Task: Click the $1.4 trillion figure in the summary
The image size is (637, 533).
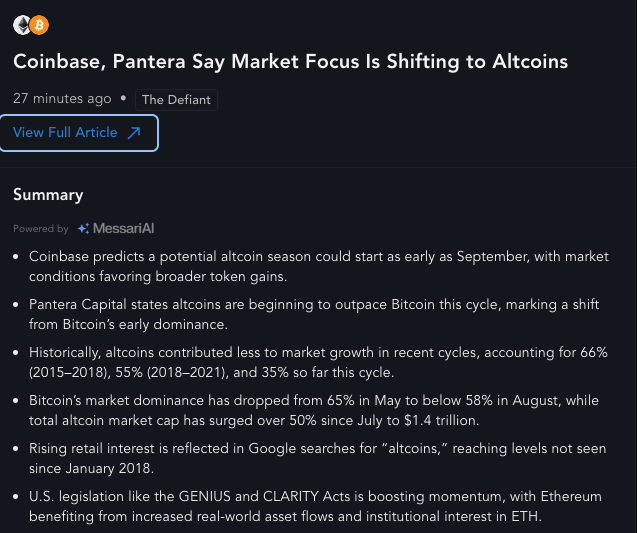Action: coord(442,420)
